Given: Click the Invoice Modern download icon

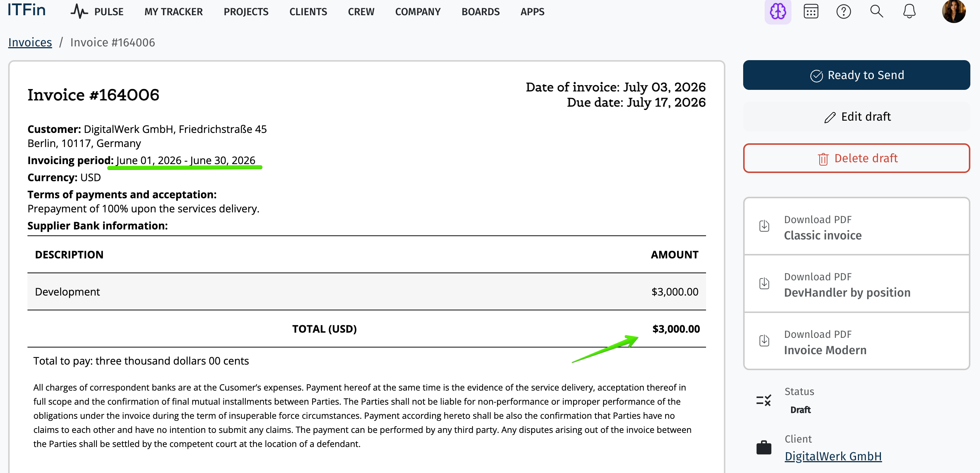Looking at the screenshot, I should (764, 340).
